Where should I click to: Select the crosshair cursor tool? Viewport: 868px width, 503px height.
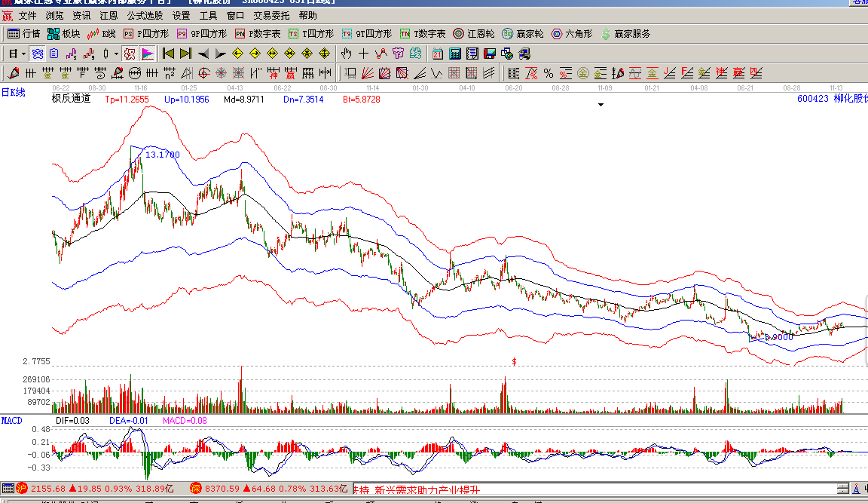point(363,54)
